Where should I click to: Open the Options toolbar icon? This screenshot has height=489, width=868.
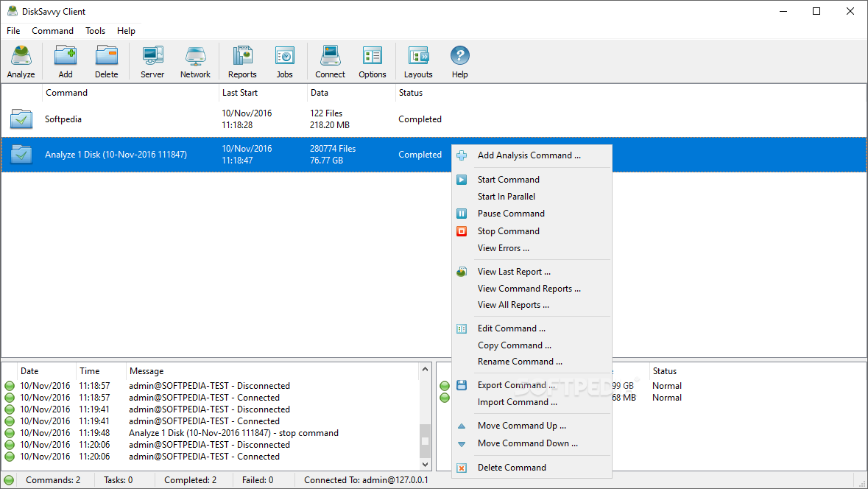pos(372,56)
